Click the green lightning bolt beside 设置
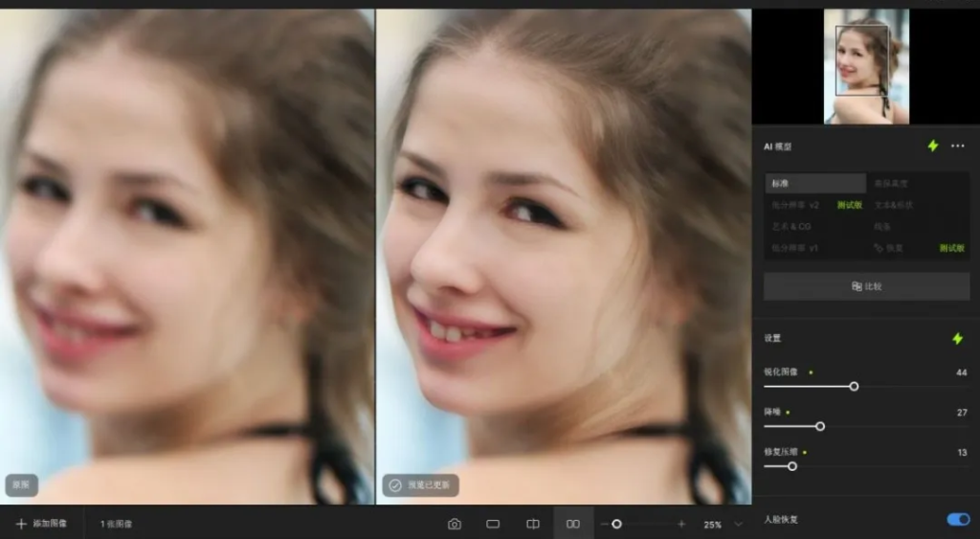Image resolution: width=980 pixels, height=539 pixels. point(957,338)
